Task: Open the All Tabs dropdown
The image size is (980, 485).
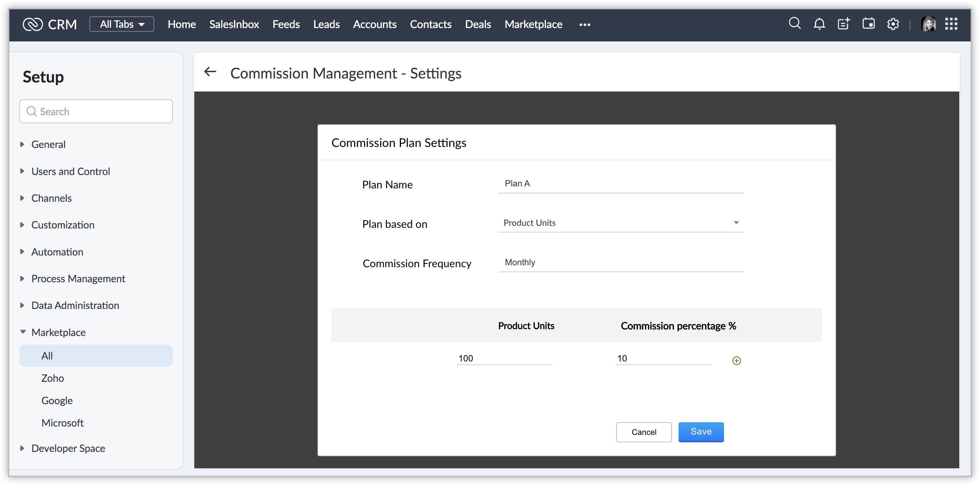Action: pos(122,24)
